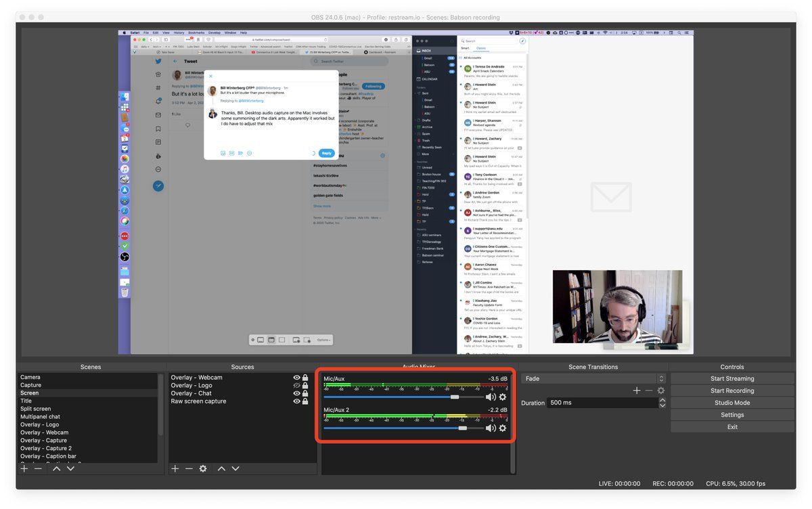Move the selected source down in Sources panel
Viewport: 812px width, 509px height.
[x=235, y=468]
